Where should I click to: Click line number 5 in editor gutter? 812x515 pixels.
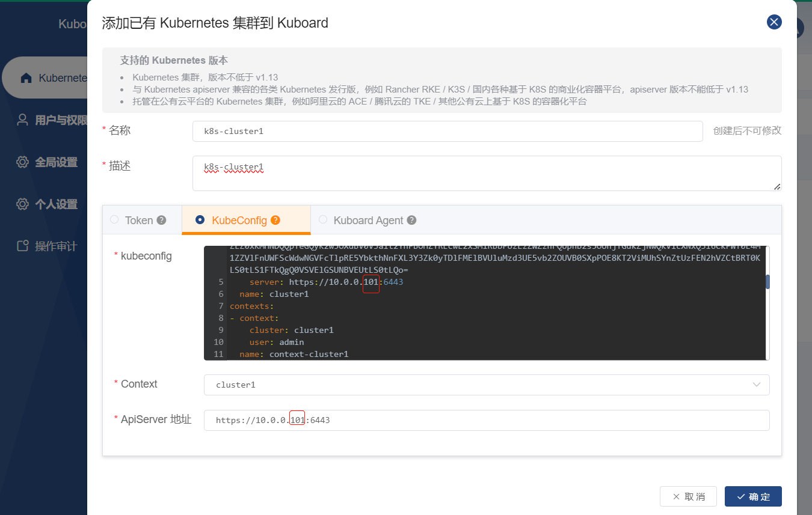221,282
